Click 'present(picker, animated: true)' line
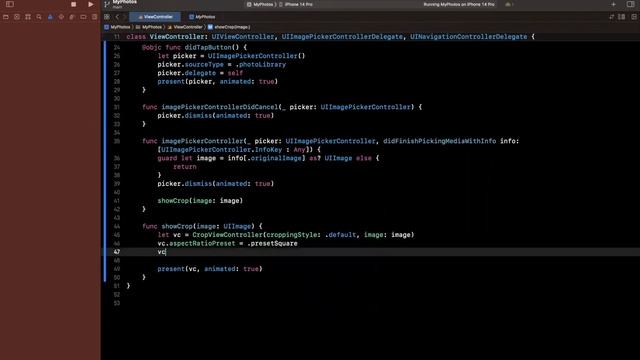 (218, 82)
